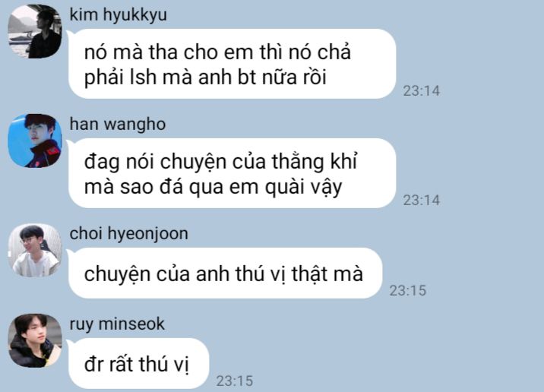The width and height of the screenshot is (544, 392).
Task: Click the 23:14 timestamp beside kim hyukkyu's message
Action: click(x=421, y=91)
